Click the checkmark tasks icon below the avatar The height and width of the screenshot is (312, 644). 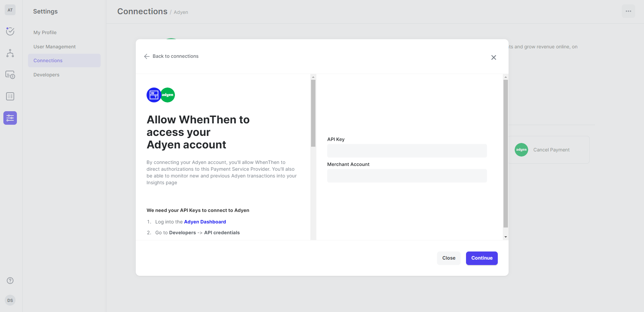pyautogui.click(x=10, y=31)
